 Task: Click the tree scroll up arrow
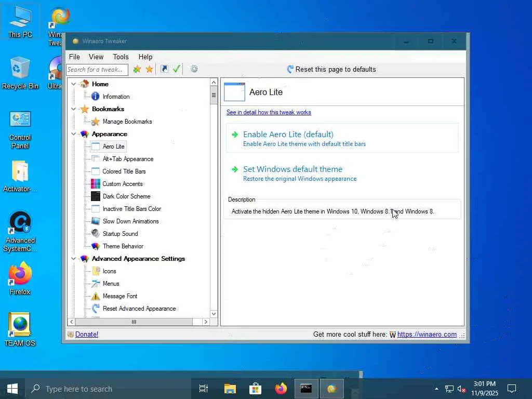214,82
